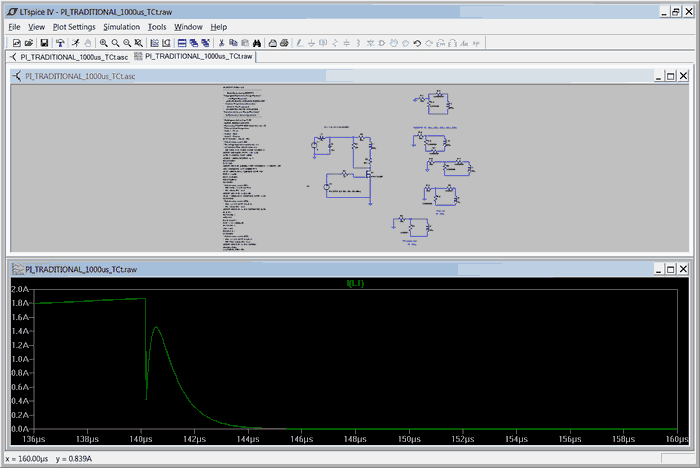
Task: Open the Plot Settings menu
Action: (74, 27)
